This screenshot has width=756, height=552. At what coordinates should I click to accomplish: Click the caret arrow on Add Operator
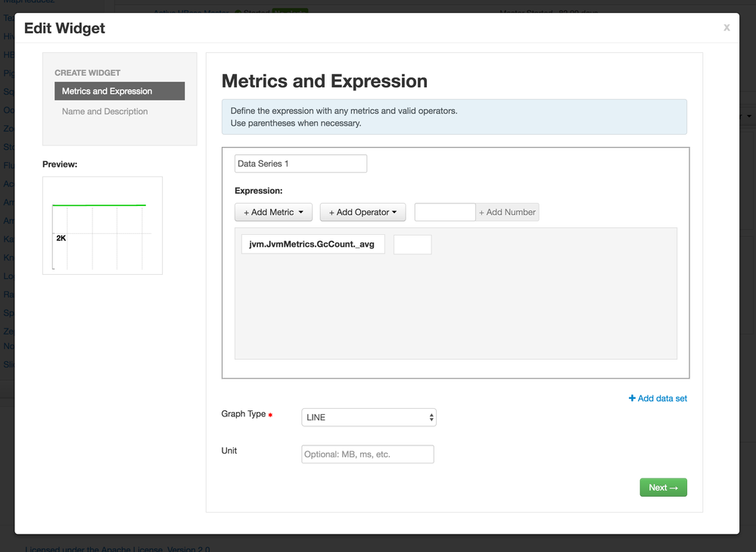tap(394, 213)
